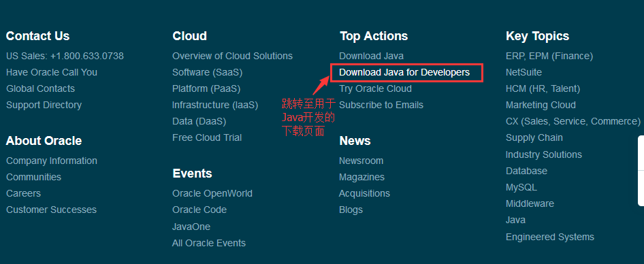
Task: Visit the MySQL link
Action: [521, 187]
